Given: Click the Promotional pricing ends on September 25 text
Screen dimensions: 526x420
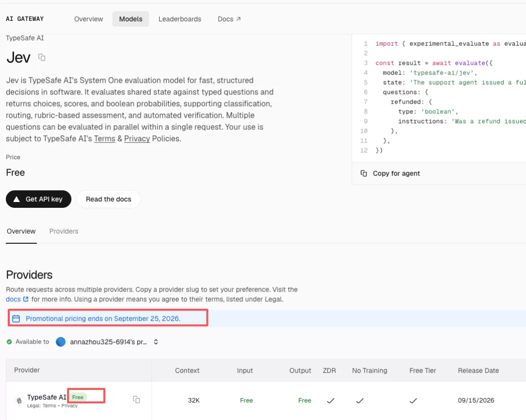Looking at the screenshot, I should [x=103, y=318].
